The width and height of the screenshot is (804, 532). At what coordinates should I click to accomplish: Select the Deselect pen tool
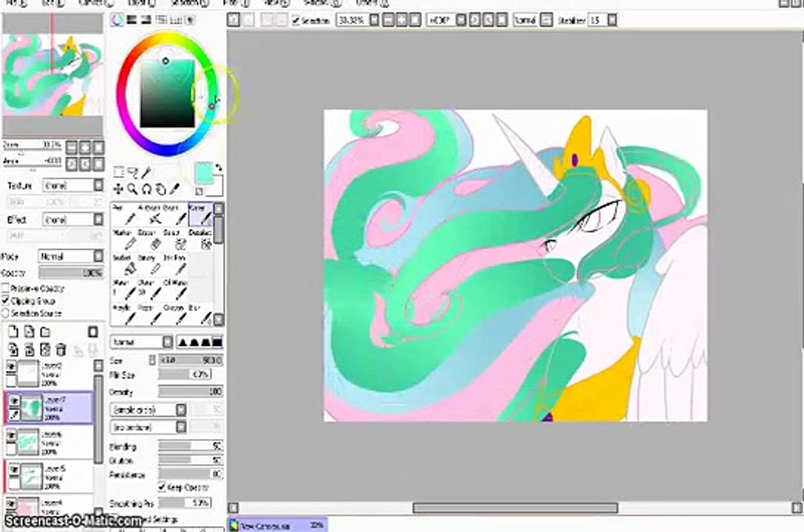point(201,240)
